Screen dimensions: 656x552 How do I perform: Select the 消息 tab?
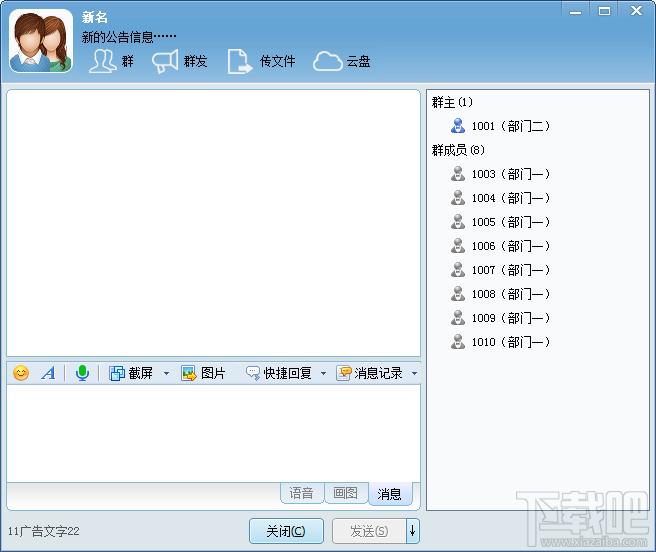tap(390, 494)
